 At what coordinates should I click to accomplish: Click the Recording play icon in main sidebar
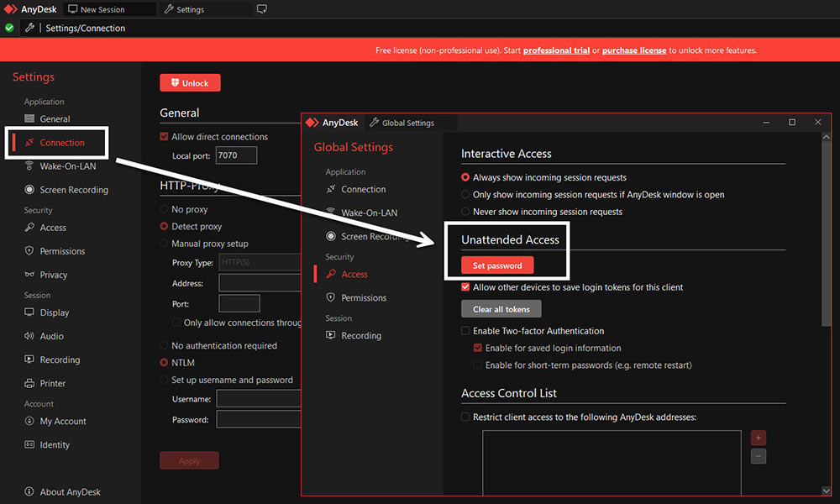click(29, 359)
